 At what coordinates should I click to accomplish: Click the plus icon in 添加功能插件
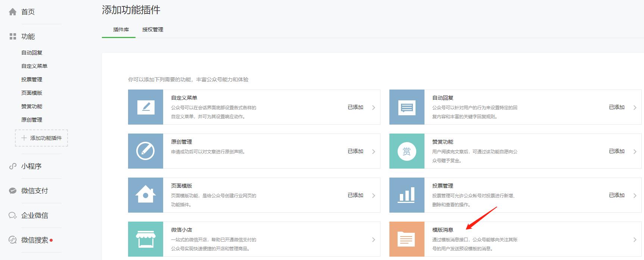(24, 138)
